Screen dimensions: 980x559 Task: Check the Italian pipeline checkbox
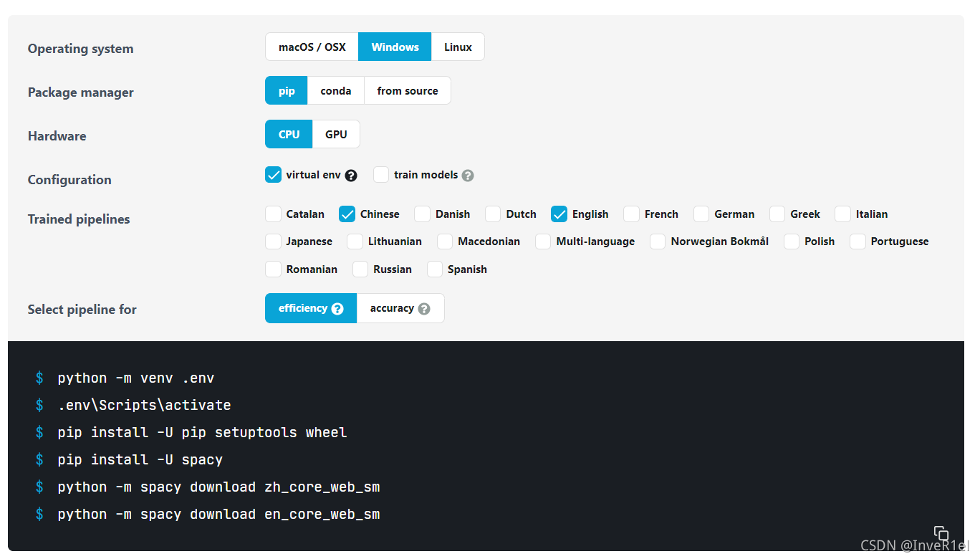point(843,214)
